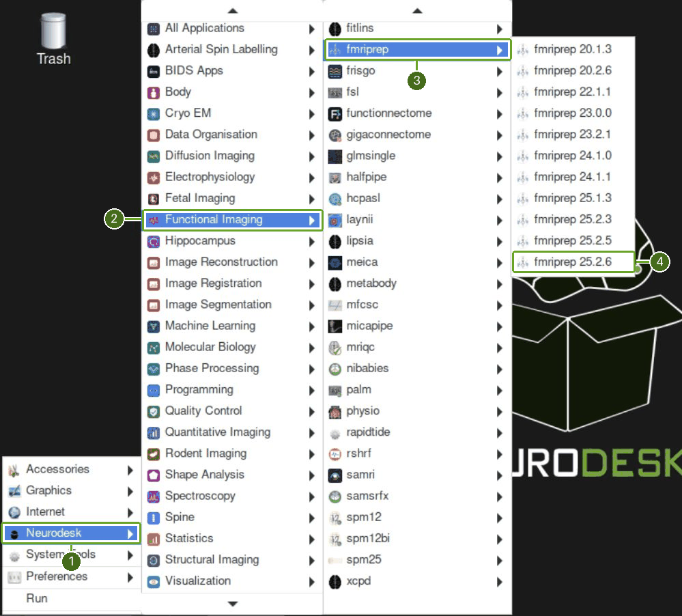Screen dimensions: 682x616
Task: Click the Machine Learning icon
Action: (154, 326)
